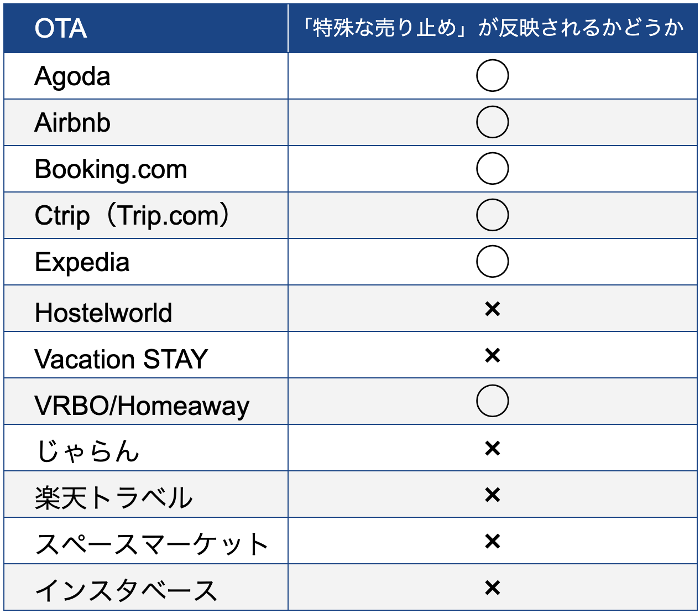Select the cross mark for スペースマーケット
Viewport: 700px width, 613px height.
pyautogui.click(x=492, y=541)
